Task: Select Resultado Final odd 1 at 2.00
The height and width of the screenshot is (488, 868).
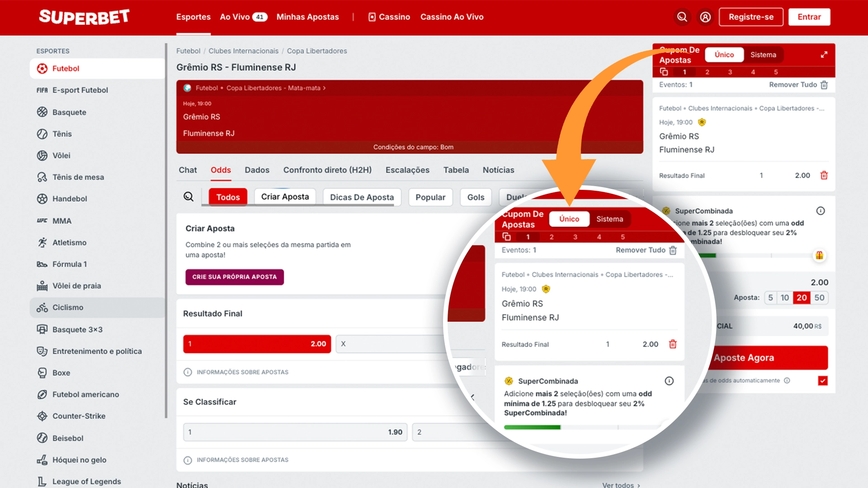Action: coord(257,344)
